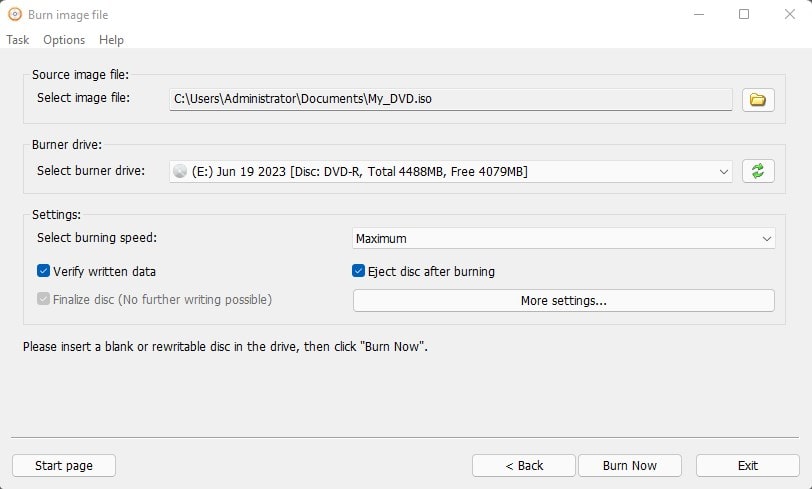This screenshot has height=489, width=812.
Task: Open the Task menu
Action: (18, 40)
